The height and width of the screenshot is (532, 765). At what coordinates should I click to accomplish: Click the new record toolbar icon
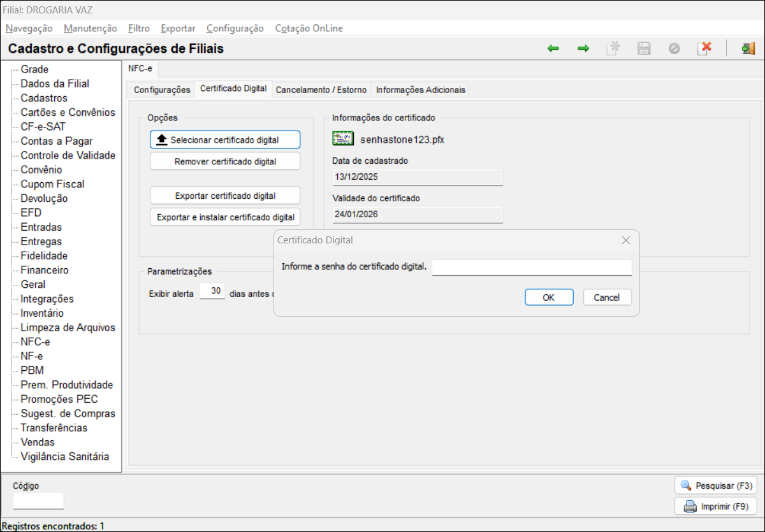pyautogui.click(x=613, y=48)
